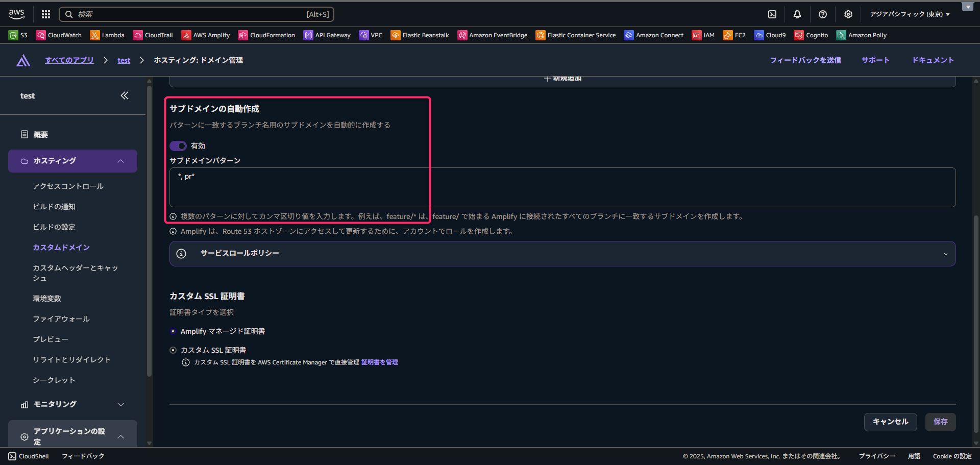Open the CloudFormation shortcut

coord(267,35)
